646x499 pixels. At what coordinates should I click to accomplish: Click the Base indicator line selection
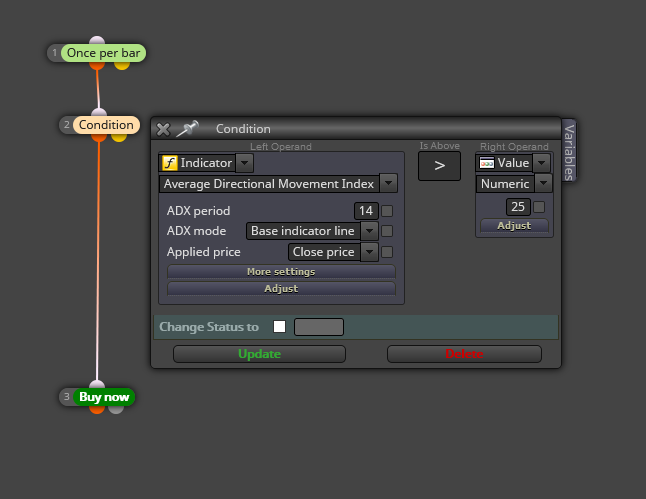[303, 231]
